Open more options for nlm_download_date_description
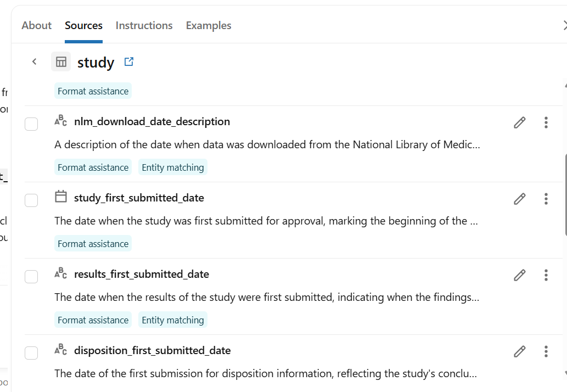567x392 pixels. 546,122
